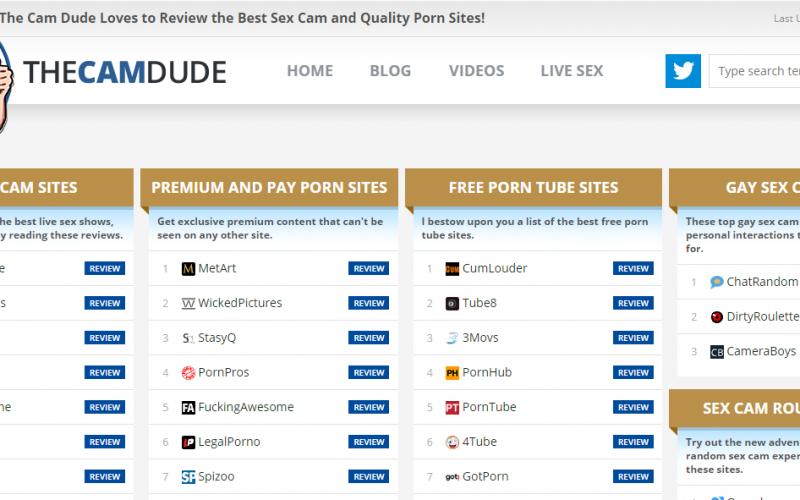
Task: Open the Tube8 link
Action: pyautogui.click(x=479, y=303)
